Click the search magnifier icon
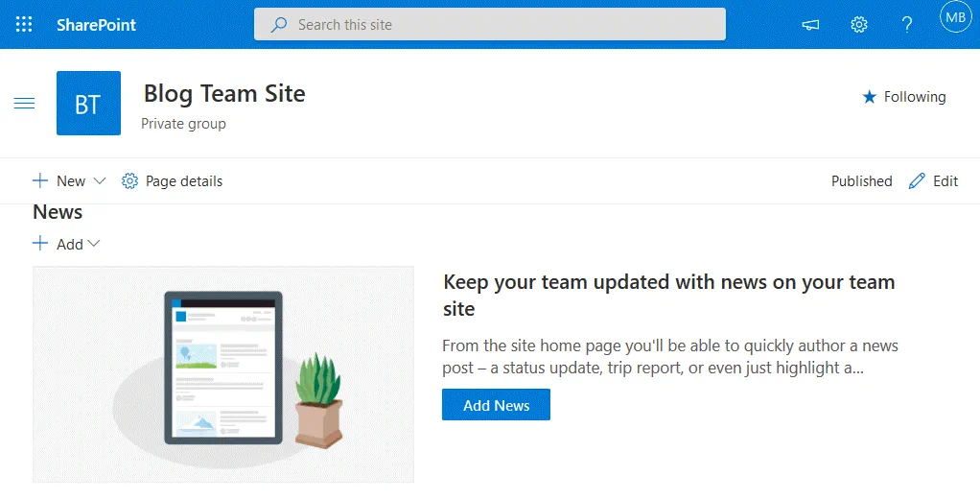Image resolution: width=980 pixels, height=500 pixels. [x=279, y=25]
